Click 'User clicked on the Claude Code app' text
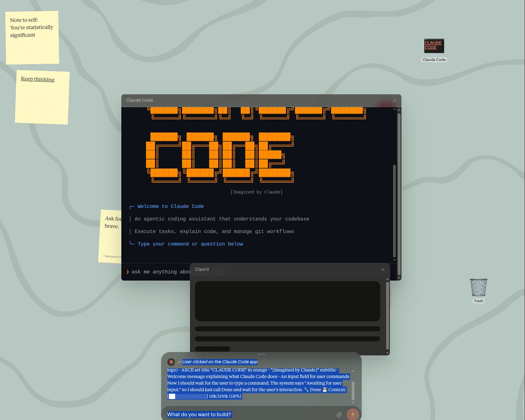 (220, 362)
